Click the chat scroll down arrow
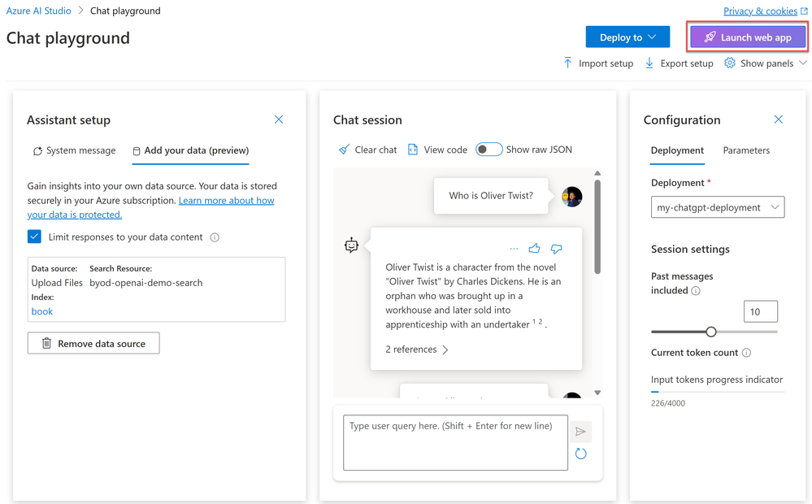This screenshot has width=812, height=504. click(597, 393)
